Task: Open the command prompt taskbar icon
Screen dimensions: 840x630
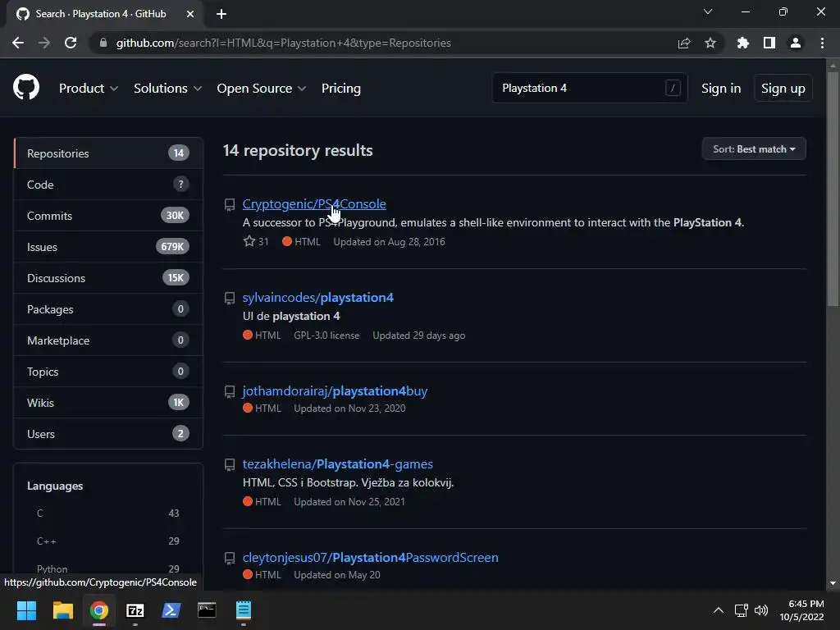Action: point(207,610)
